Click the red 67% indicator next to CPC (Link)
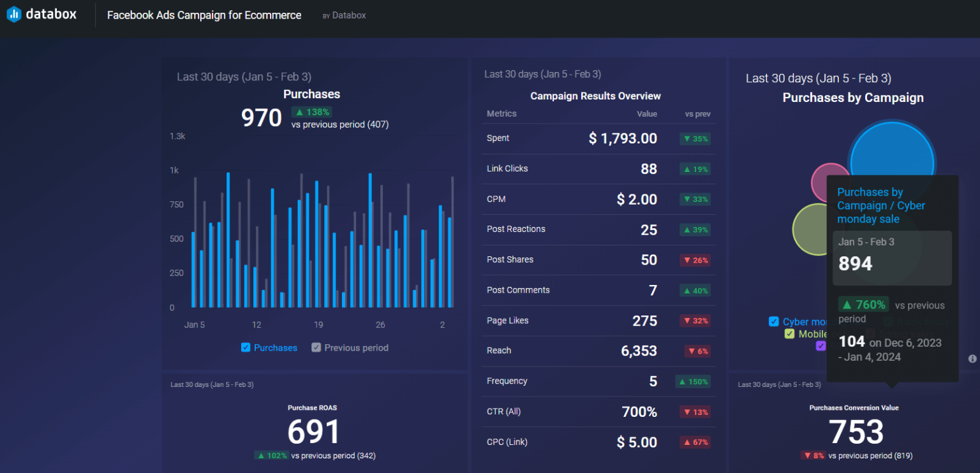The image size is (980, 473). (695, 442)
